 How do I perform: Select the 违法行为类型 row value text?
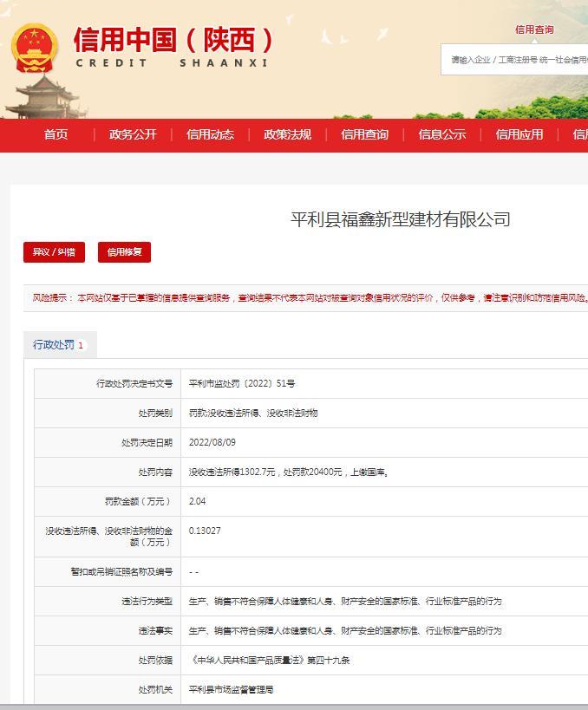coord(345,602)
